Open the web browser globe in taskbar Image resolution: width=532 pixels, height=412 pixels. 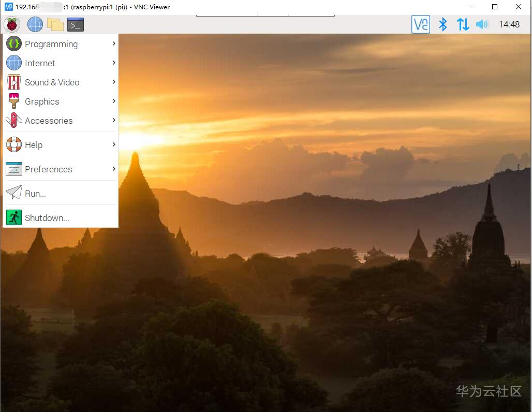[35, 24]
